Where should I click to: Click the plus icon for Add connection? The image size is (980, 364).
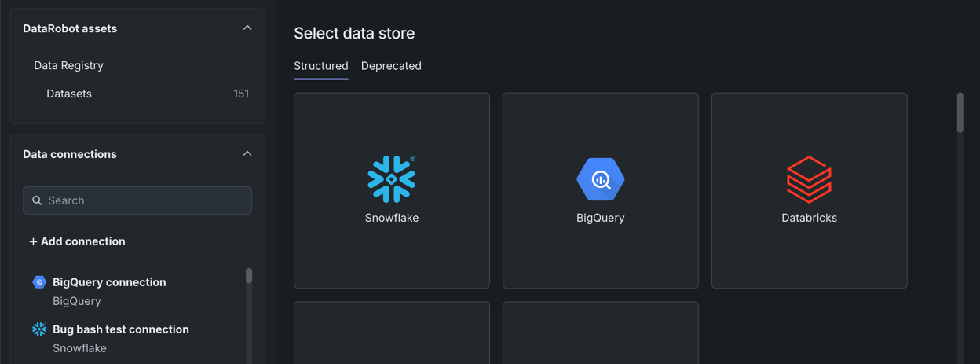33,242
